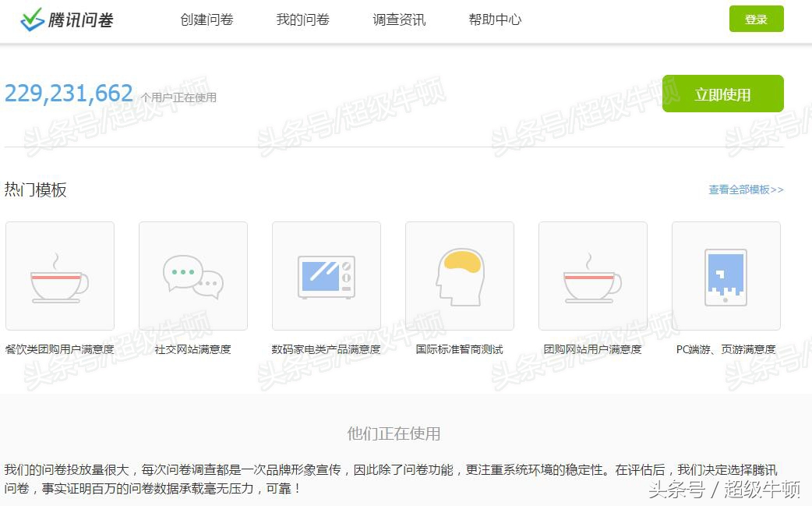
Task: Click the 立即使用 button
Action: (x=722, y=93)
